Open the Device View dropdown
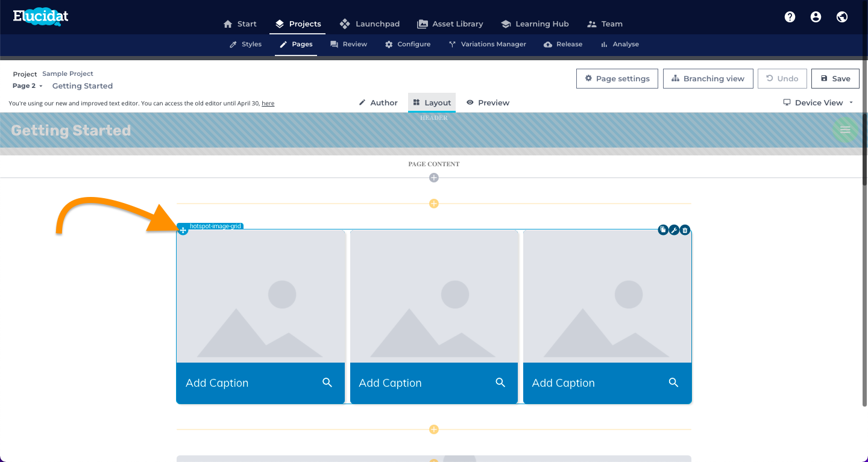This screenshot has height=462, width=868. tap(818, 102)
